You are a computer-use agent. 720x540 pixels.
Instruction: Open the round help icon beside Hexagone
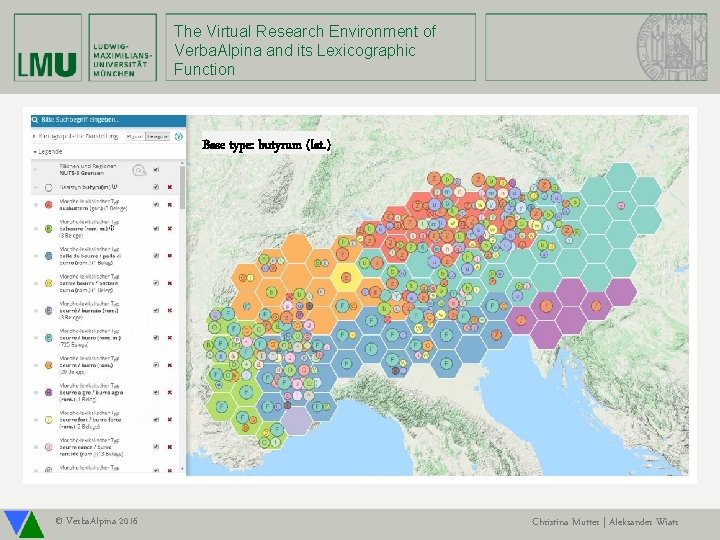coord(179,137)
